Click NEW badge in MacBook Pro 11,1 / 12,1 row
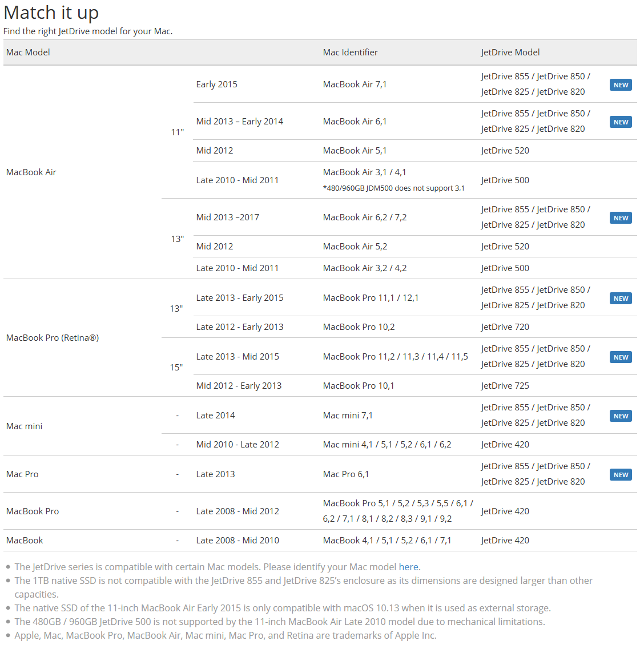The height and width of the screenshot is (645, 644). 621,299
